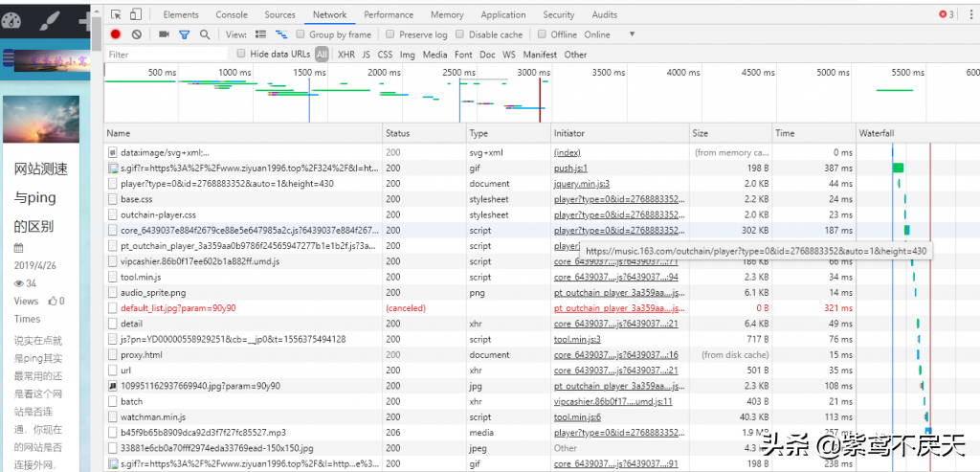Screen dimensions: 980x472
Task: Open the Audits tab
Action: click(x=604, y=14)
